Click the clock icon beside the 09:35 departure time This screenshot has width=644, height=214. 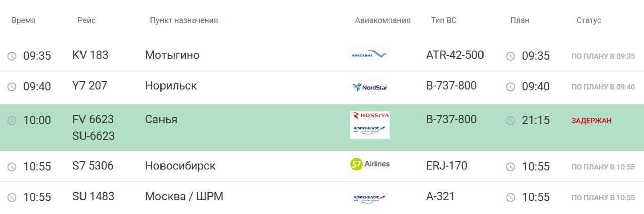click(x=12, y=56)
